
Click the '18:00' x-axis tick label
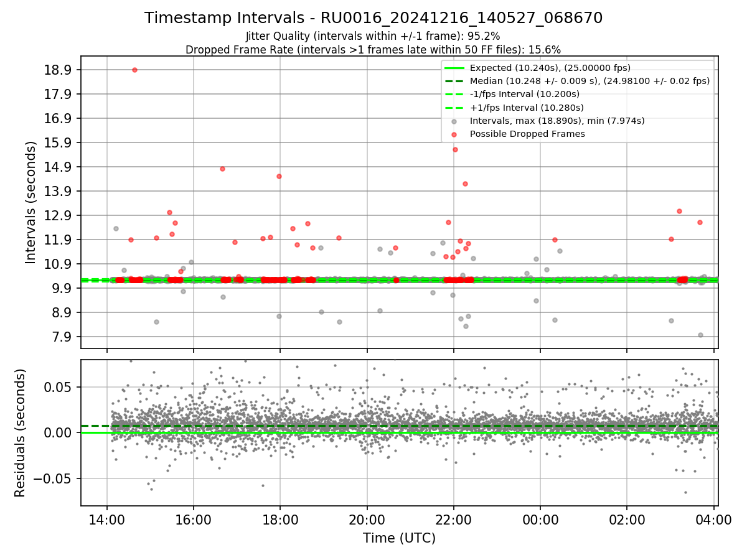[280, 520]
